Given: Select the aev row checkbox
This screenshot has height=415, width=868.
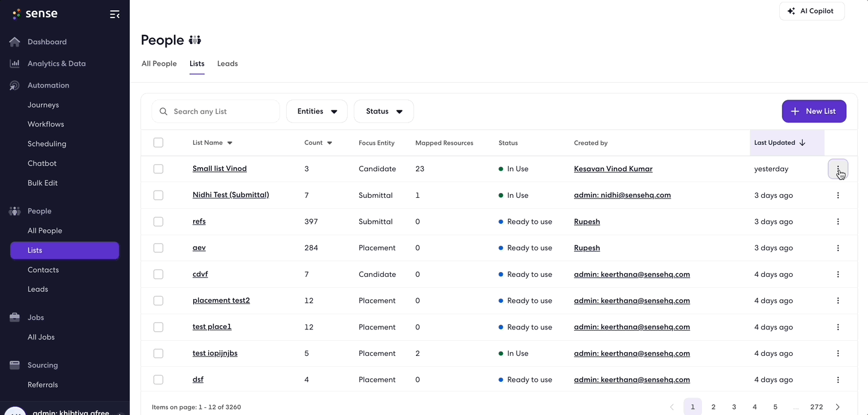Looking at the screenshot, I should [x=158, y=248].
